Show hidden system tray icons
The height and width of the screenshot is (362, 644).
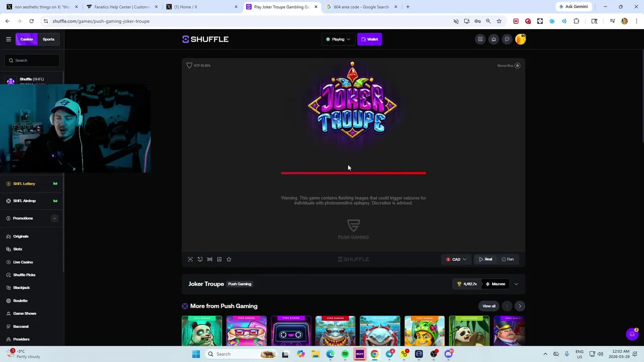coord(545,354)
